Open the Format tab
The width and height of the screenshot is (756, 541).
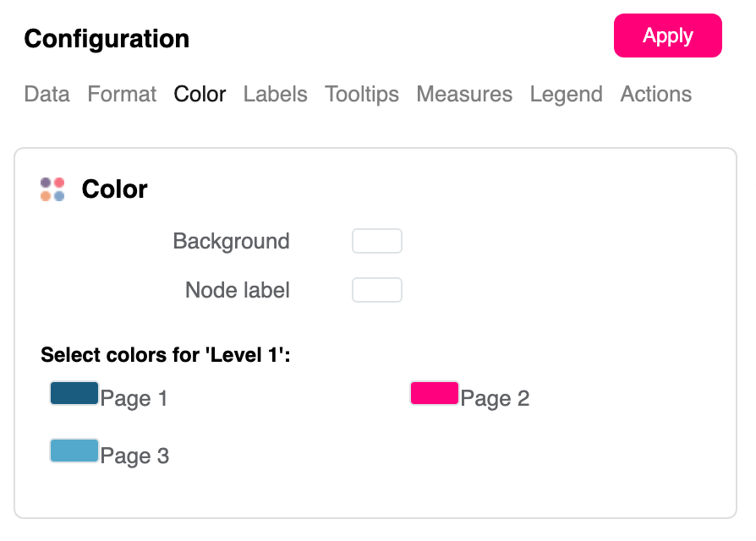(x=122, y=94)
